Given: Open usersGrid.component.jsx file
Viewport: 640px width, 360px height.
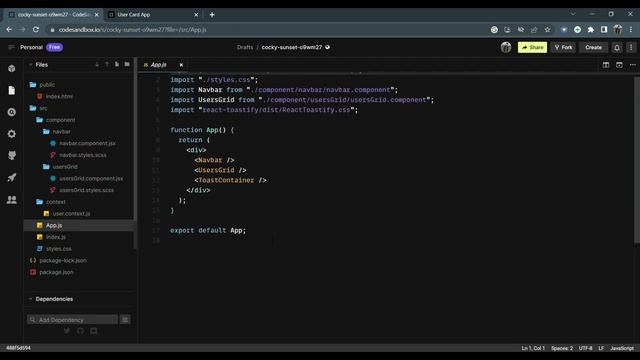Looking at the screenshot, I should coord(91,179).
